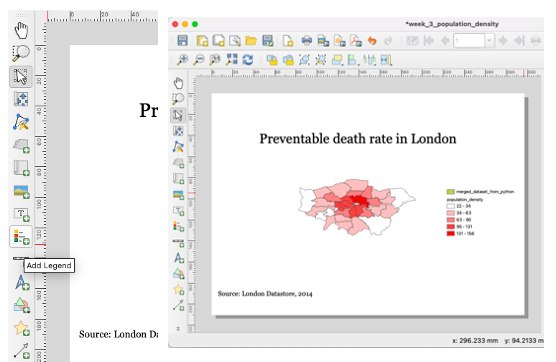Open a template with the folder icon
The height and width of the screenshot is (362, 556).
(251, 41)
